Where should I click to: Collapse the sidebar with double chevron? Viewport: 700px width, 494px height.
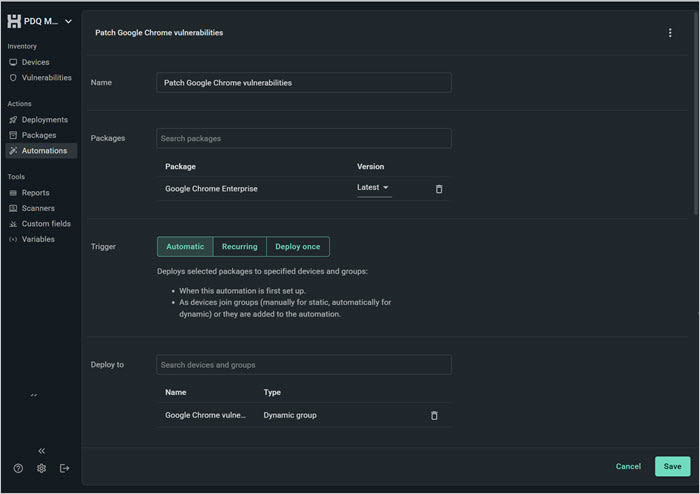click(42, 451)
